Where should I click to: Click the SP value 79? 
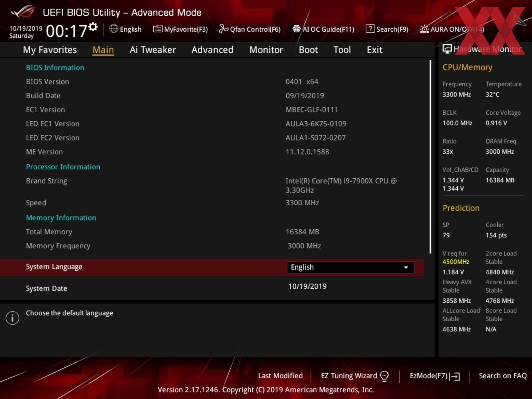point(446,235)
